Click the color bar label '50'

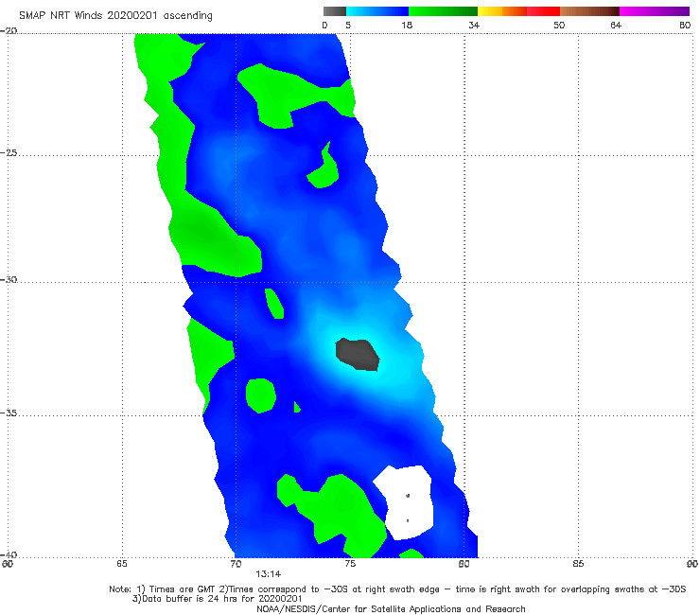[x=559, y=25]
